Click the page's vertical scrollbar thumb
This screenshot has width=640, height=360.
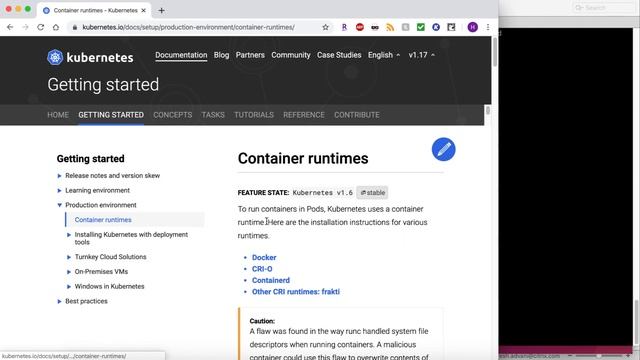[495, 51]
